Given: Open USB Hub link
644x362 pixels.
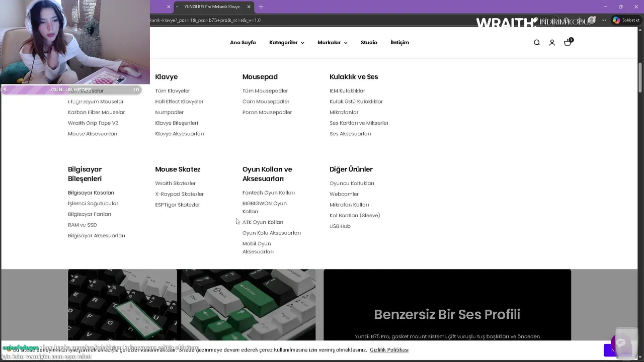Looking at the screenshot, I should click(x=340, y=226).
